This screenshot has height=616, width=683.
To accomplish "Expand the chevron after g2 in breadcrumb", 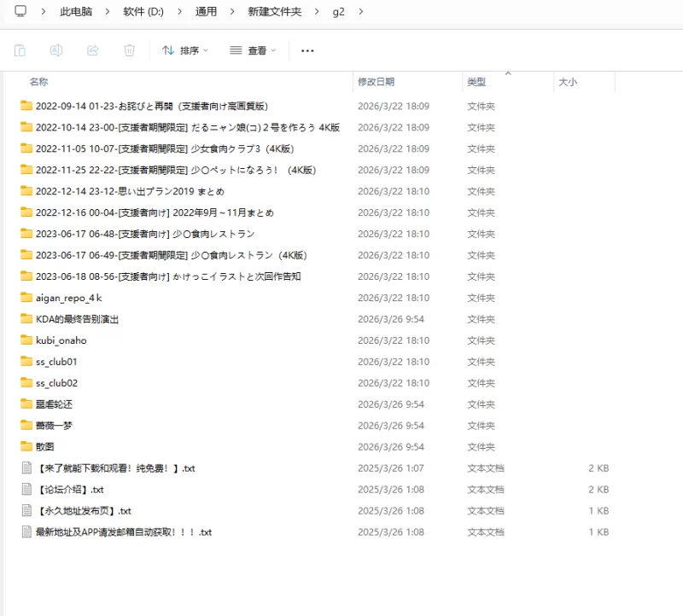I will (x=360, y=12).
